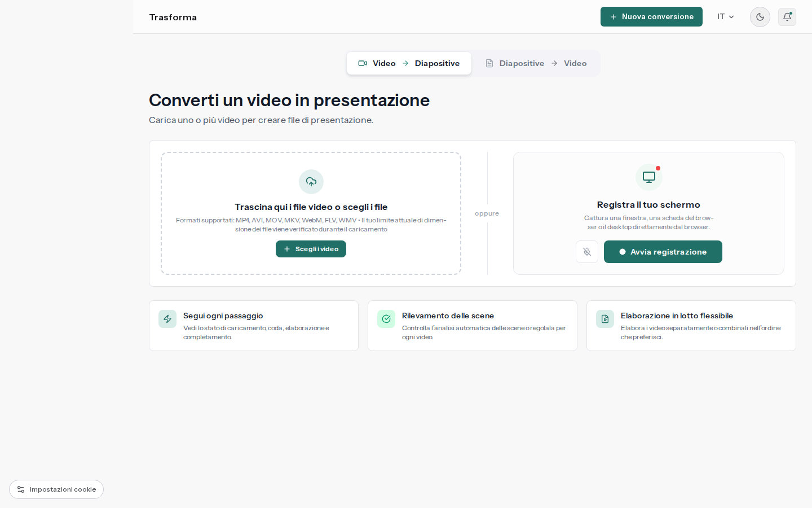Switch to Video → Diapositive tab
812x508 pixels.
[x=409, y=63]
